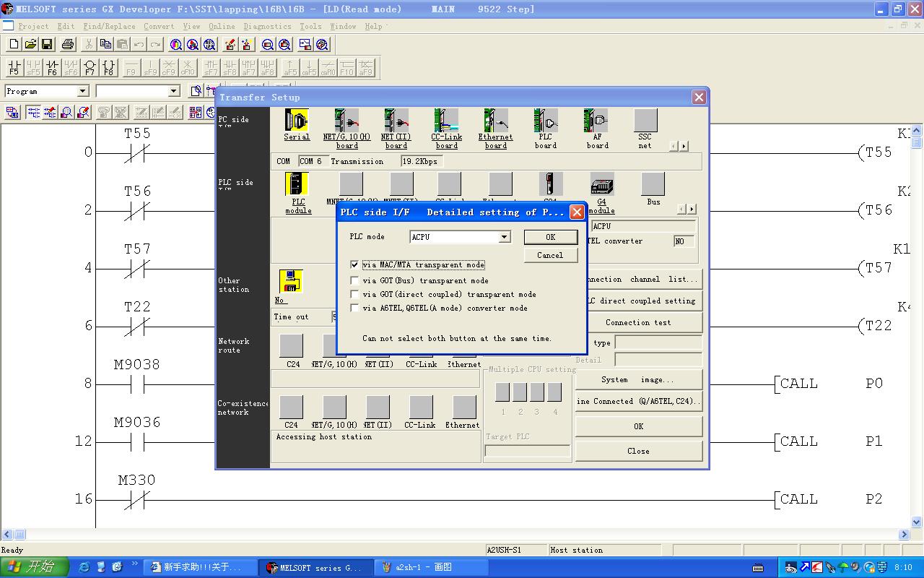This screenshot has width=924, height=578.
Task: Insert coil using the F7 icon
Action: click(x=90, y=68)
